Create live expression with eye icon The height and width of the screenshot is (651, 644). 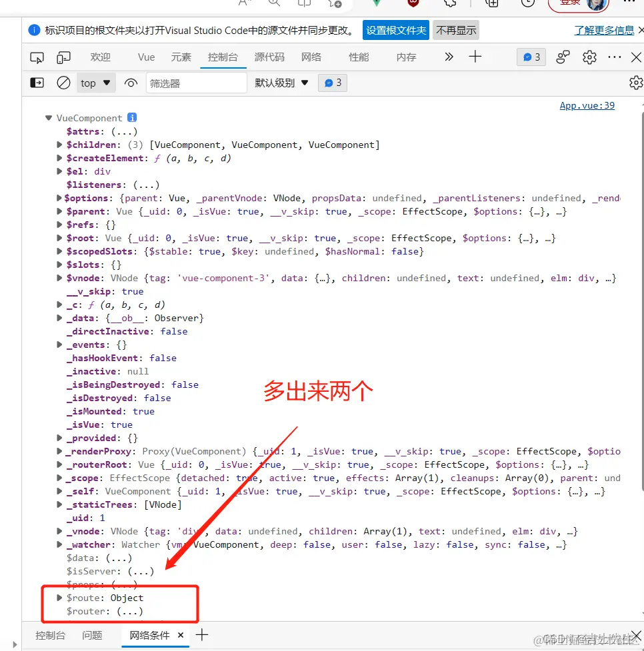[131, 83]
